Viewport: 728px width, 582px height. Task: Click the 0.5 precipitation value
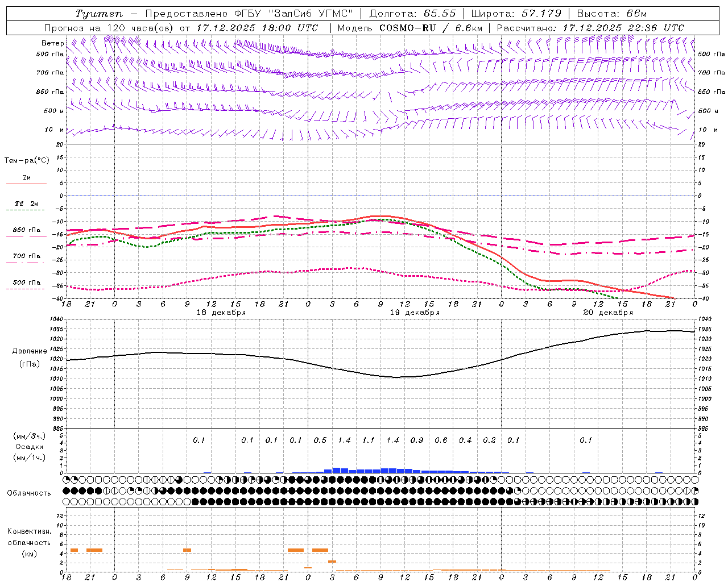[320, 440]
